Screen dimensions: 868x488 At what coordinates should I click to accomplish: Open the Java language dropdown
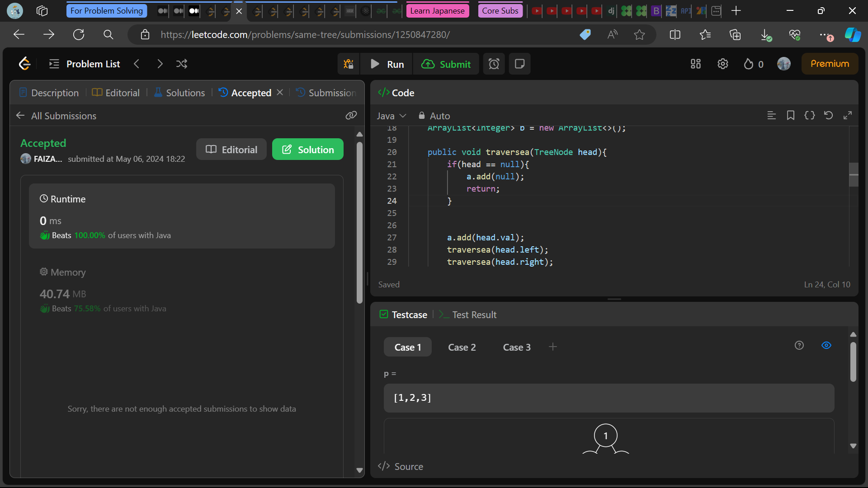point(392,116)
